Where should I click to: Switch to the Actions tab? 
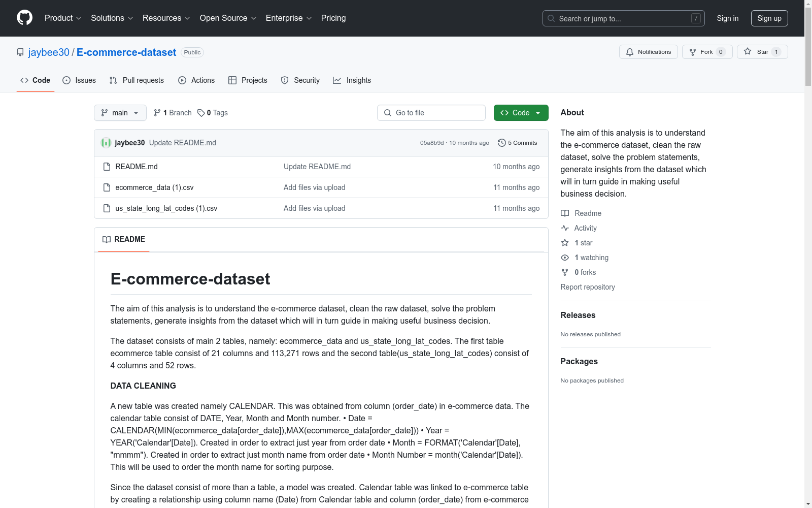click(196, 80)
